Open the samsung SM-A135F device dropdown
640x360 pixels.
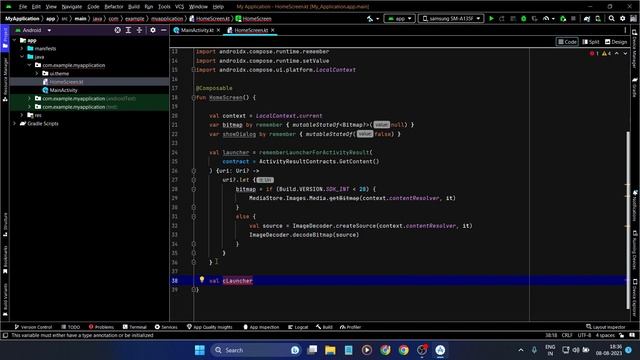point(451,18)
